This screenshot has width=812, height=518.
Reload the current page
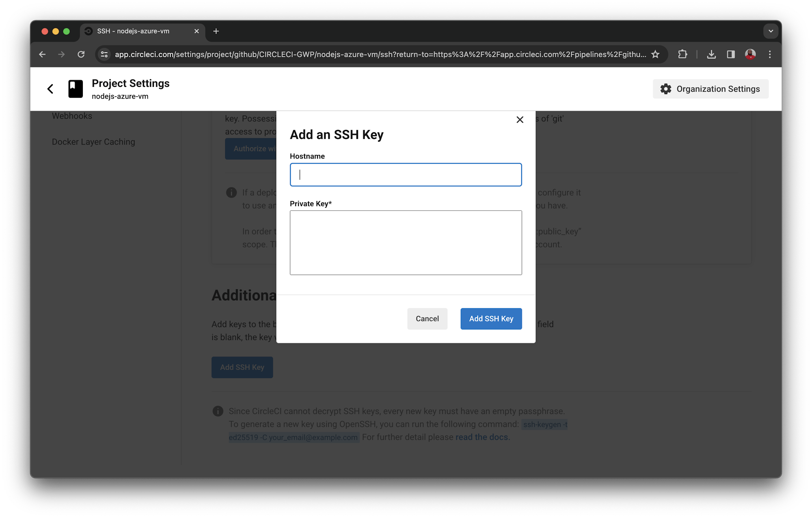81,54
